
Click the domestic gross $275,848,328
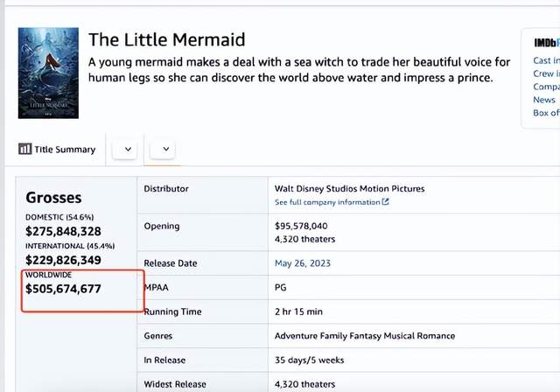(x=63, y=231)
